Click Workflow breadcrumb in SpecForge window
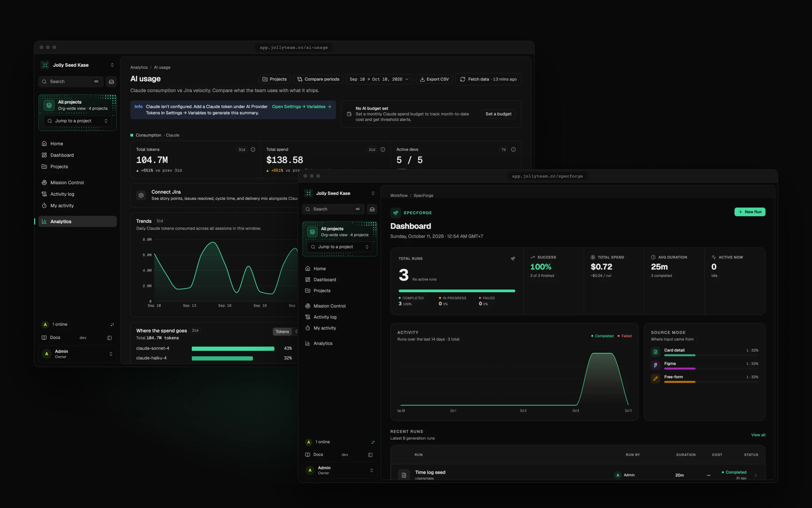 pyautogui.click(x=399, y=195)
